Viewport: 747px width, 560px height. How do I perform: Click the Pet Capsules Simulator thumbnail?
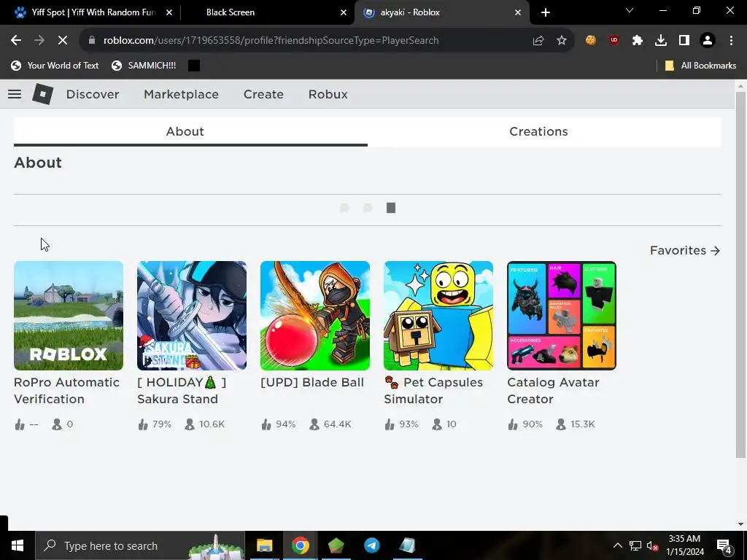click(438, 316)
